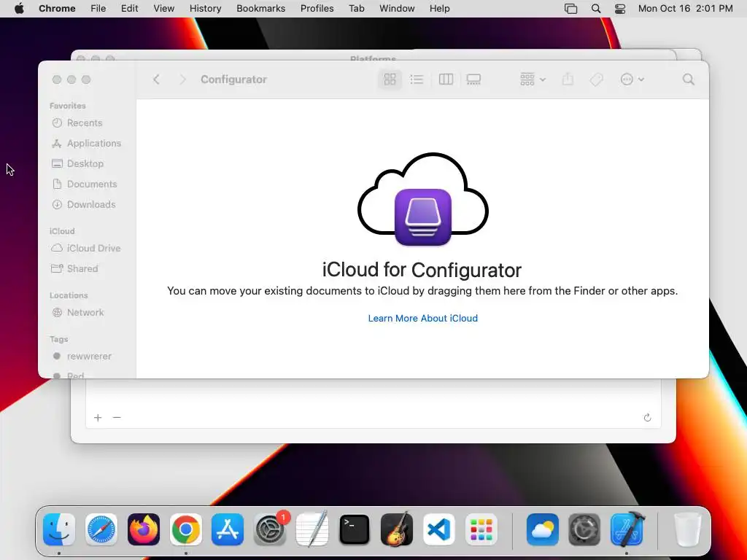Open the View menu
Image resolution: width=747 pixels, height=560 pixels.
[164, 9]
